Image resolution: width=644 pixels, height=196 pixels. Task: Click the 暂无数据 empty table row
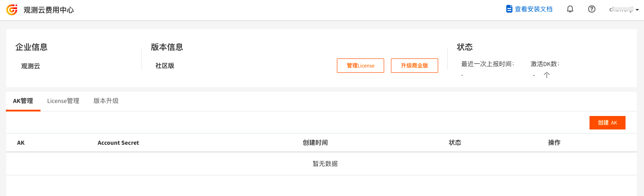[x=325, y=164]
